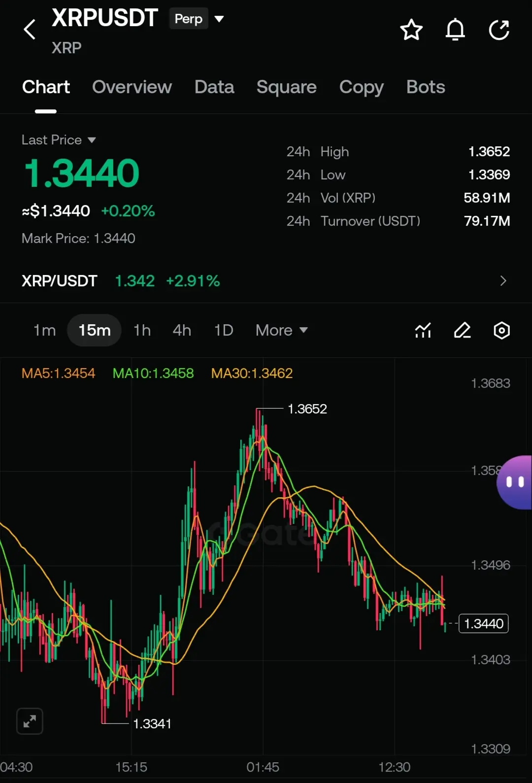Viewport: 532px width, 783px height.
Task: Open the Perp contract type dropdown
Action: [197, 19]
